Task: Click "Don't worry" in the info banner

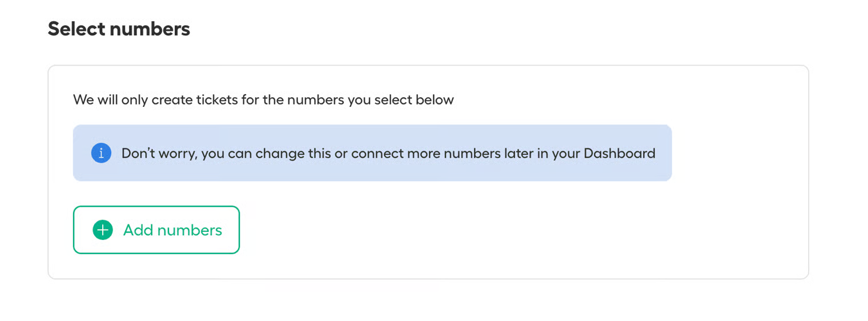Action: tap(156, 154)
